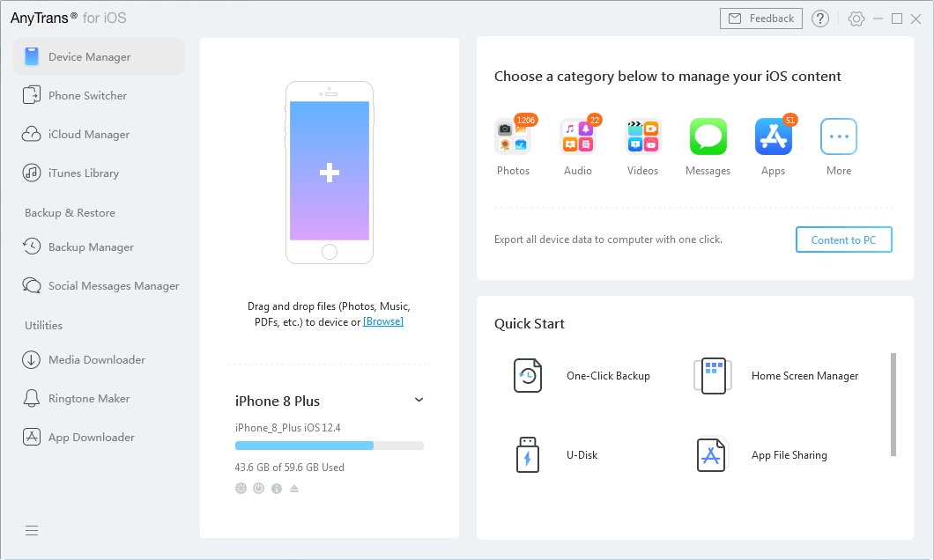The width and height of the screenshot is (934, 560).
Task: Click the Content to PC button
Action: pos(843,239)
